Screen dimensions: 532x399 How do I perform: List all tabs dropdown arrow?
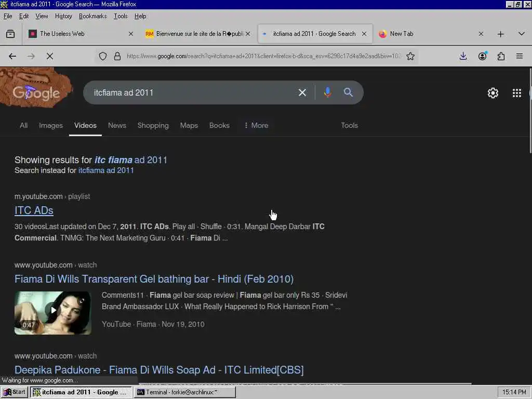(522, 34)
